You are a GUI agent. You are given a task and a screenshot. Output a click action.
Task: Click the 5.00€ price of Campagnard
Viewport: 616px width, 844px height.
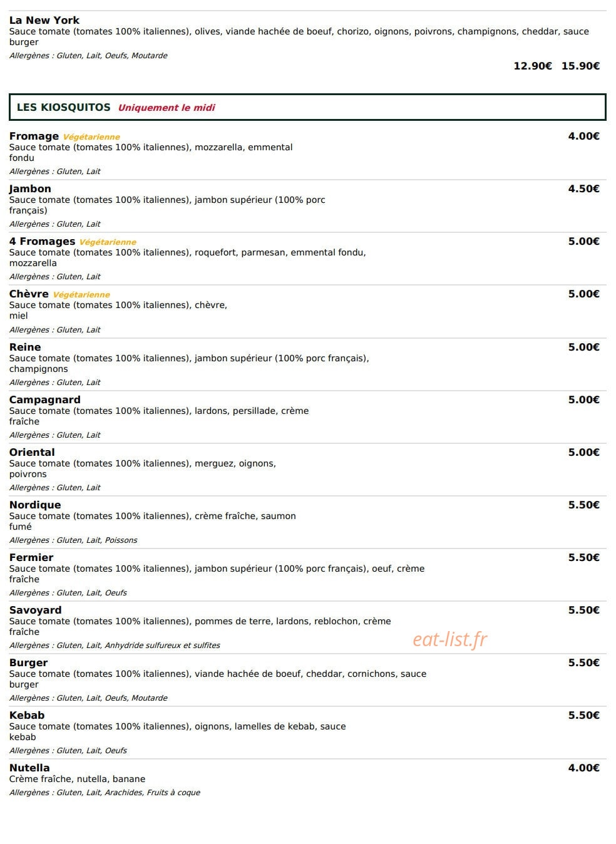[583, 399]
